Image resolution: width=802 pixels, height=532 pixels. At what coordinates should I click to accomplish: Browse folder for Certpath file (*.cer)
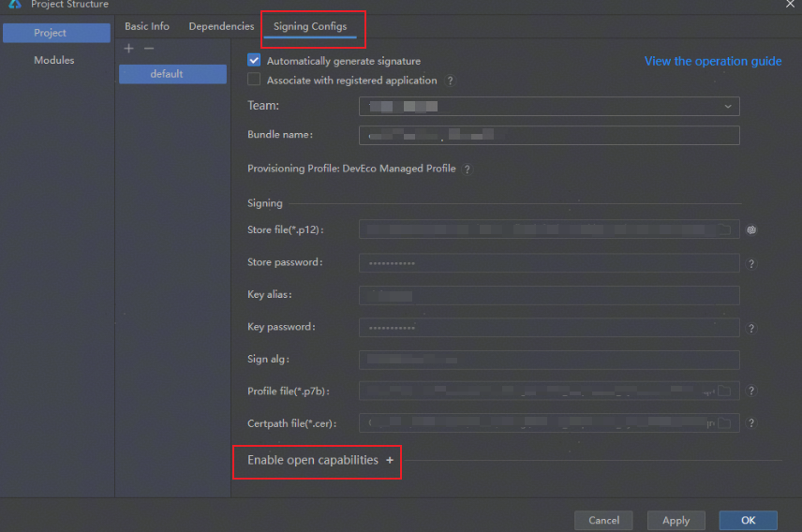click(723, 422)
